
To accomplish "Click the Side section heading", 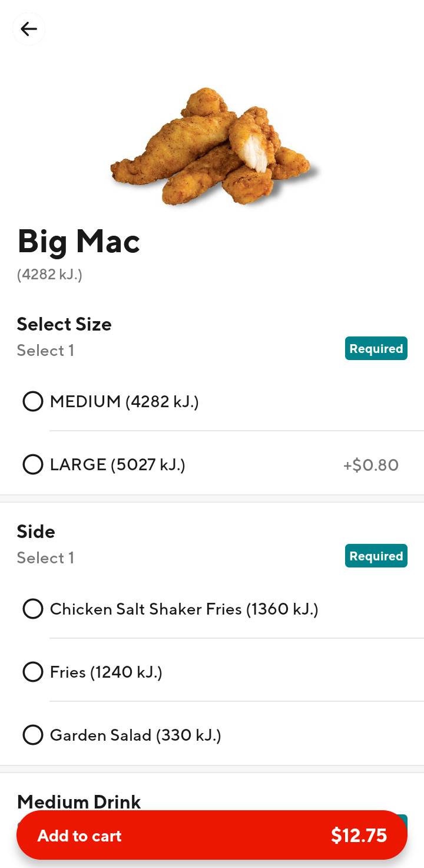I will pyautogui.click(x=36, y=532).
